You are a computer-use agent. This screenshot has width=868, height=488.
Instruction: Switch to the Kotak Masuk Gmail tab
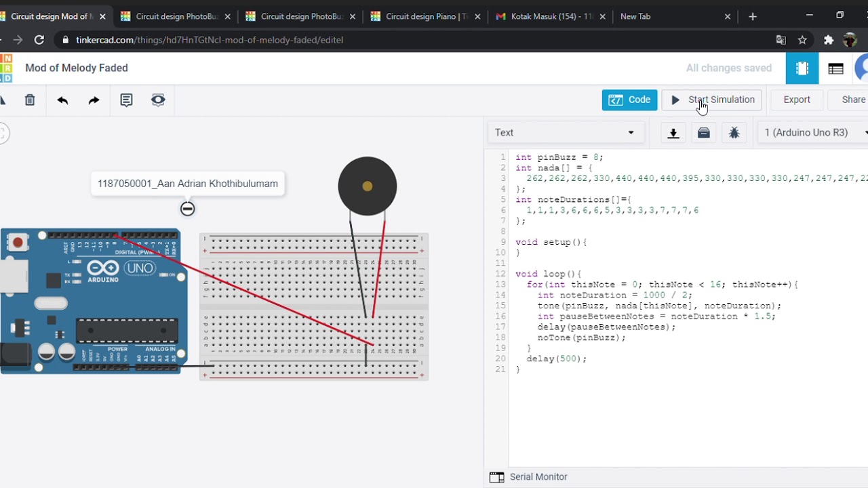(547, 16)
